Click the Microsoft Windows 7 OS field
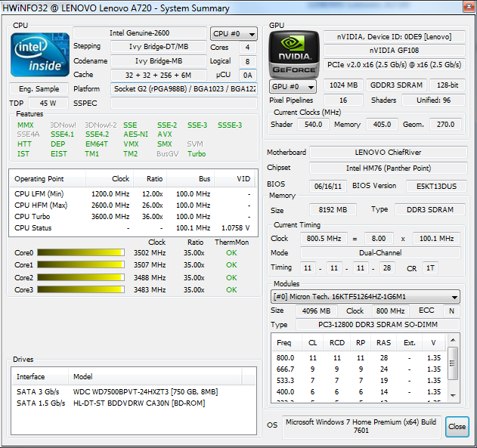This screenshot has height=448, width=477. 361,426
